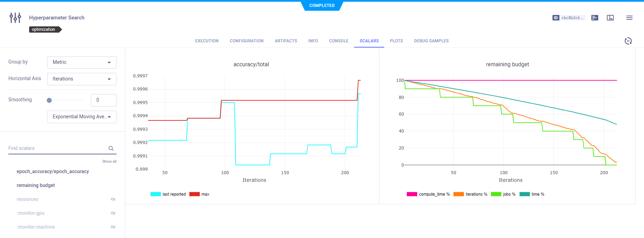Copy the task ID badge
Image resolution: width=644 pixels, height=238 pixels.
pos(568,18)
